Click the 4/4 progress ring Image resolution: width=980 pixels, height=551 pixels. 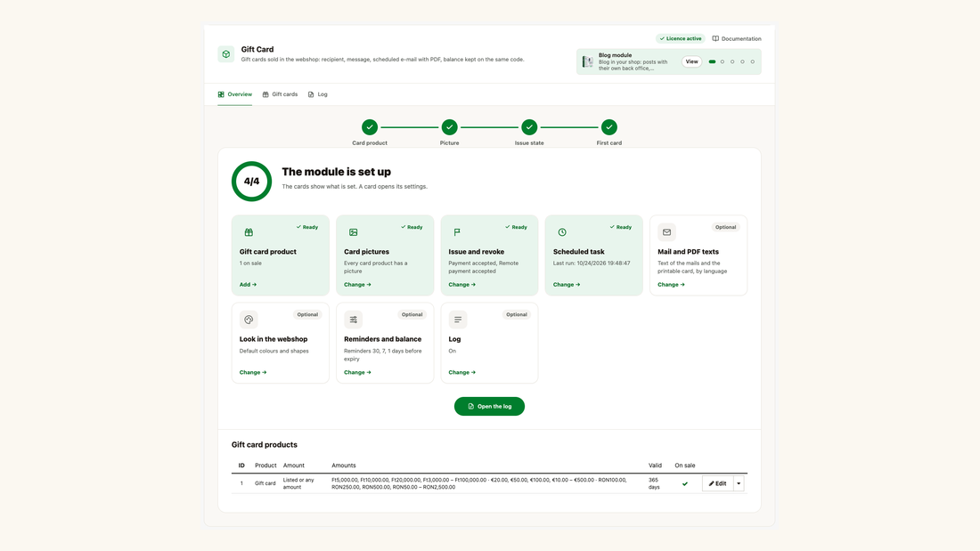point(251,182)
